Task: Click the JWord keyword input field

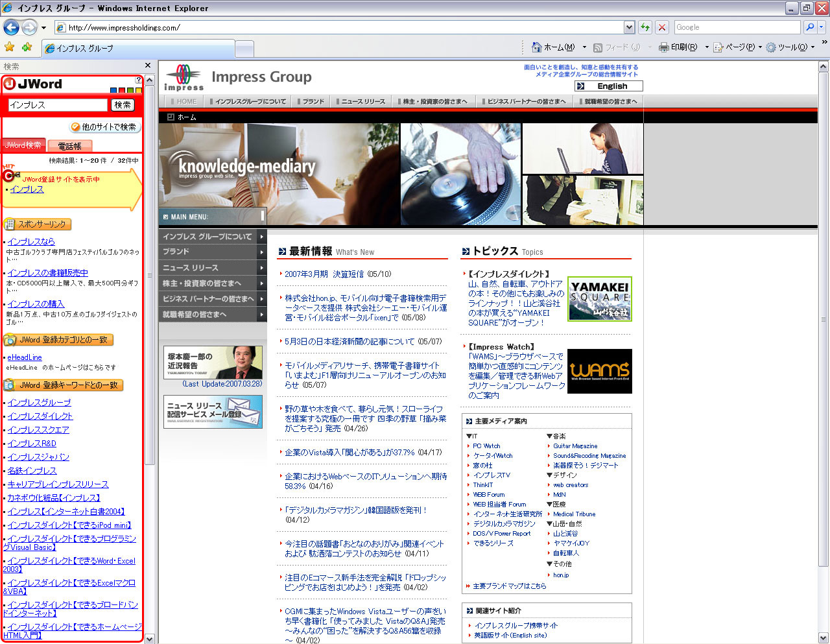Action: tap(58, 105)
